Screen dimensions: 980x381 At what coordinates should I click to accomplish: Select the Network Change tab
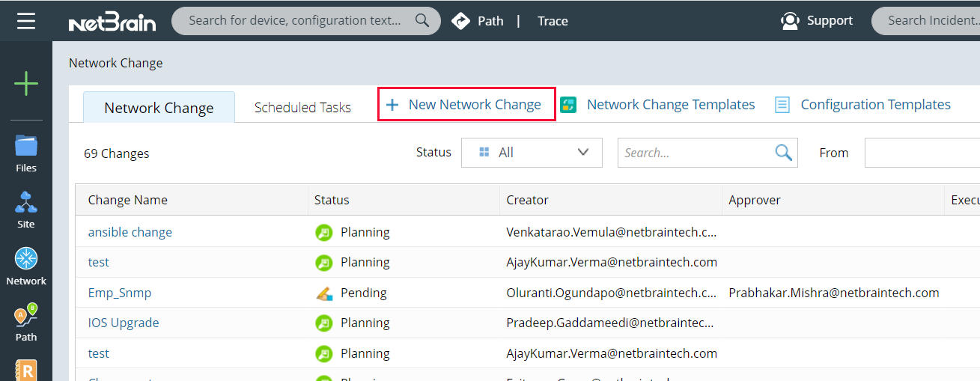159,108
